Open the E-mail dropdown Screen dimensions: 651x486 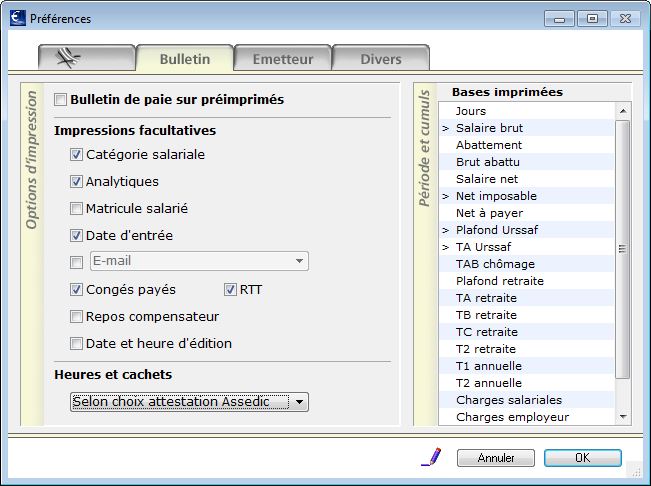(x=199, y=261)
